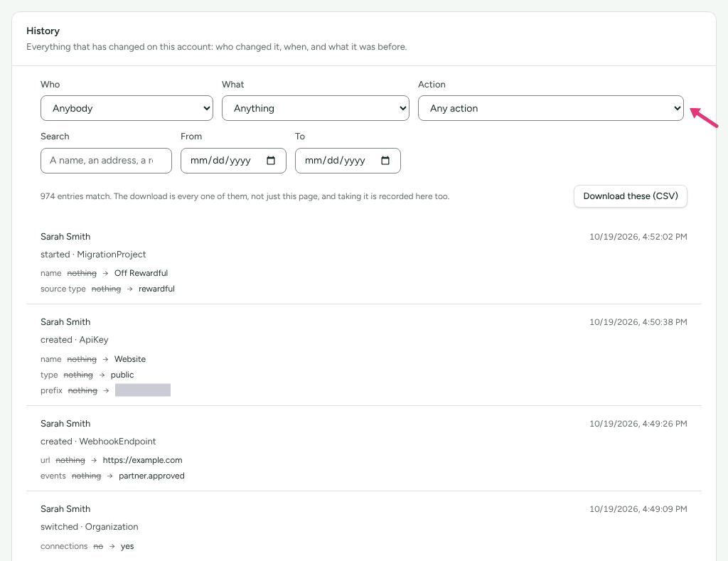The image size is (728, 561).
Task: Click the History heading
Action: pos(43,31)
